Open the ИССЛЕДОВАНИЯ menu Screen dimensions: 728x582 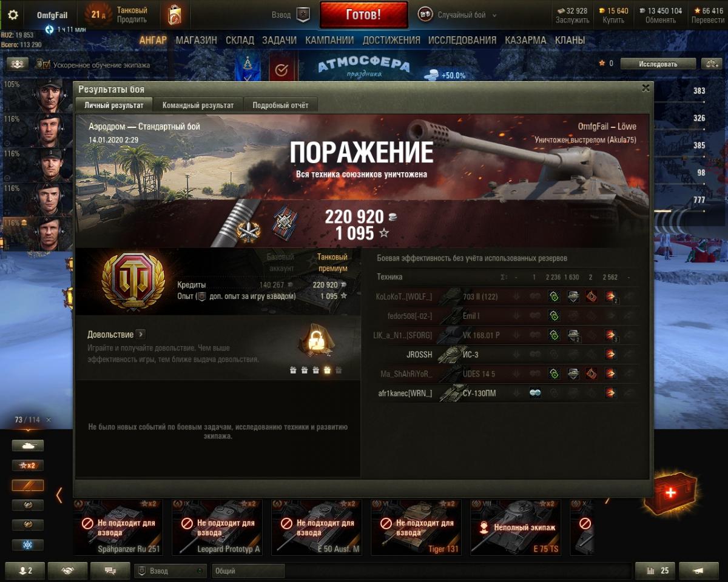462,40
